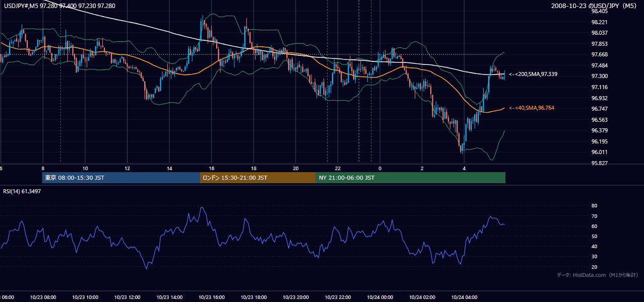Click the 10/24 04:00 date label
This screenshot has height=302, width=644.
click(x=464, y=297)
